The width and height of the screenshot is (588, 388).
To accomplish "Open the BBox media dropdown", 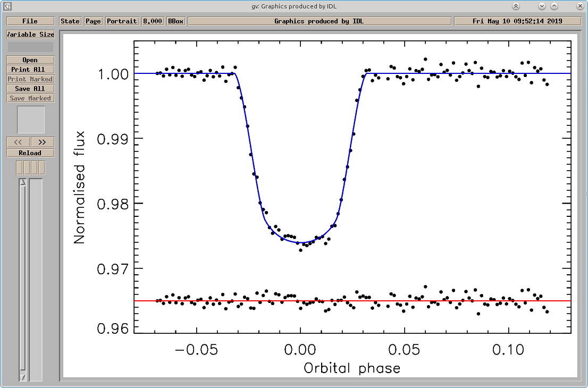I will point(175,21).
